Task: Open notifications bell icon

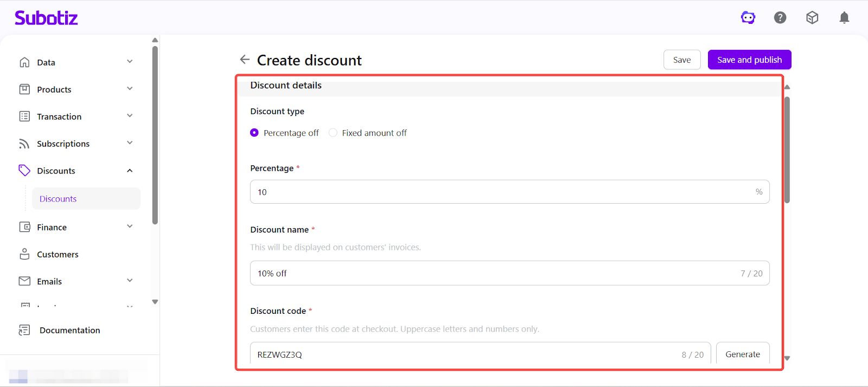Action: click(x=844, y=18)
